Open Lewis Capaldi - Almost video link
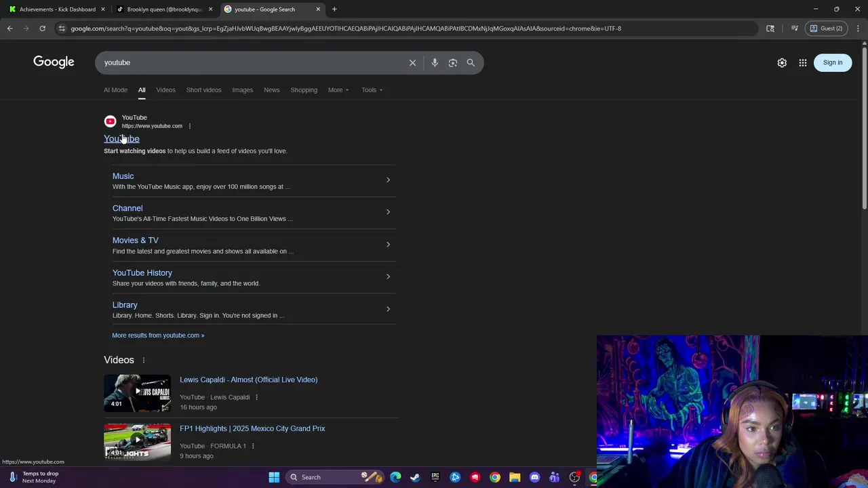This screenshot has height=488, width=868. click(248, 380)
